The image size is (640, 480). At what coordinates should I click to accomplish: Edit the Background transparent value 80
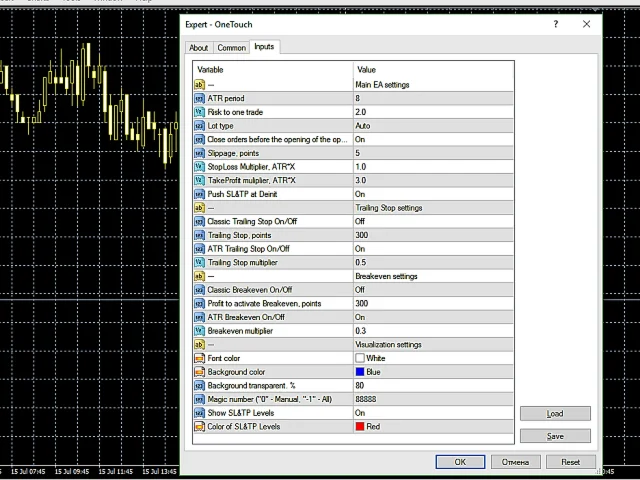pyautogui.click(x=433, y=385)
